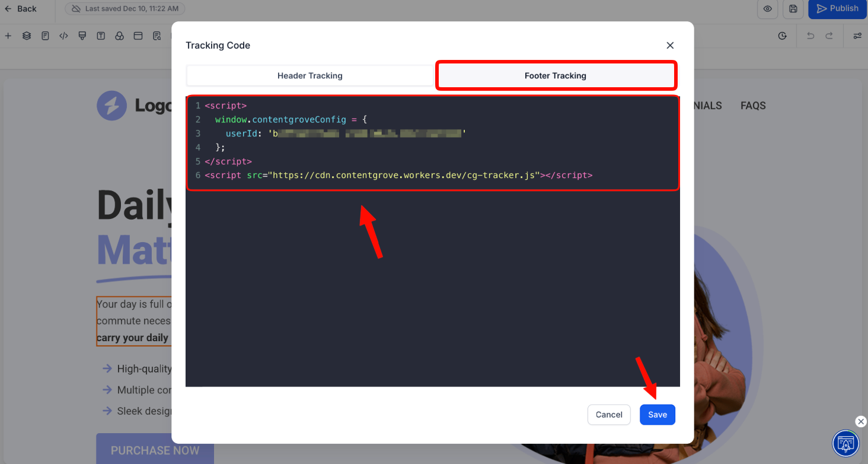868x464 pixels.
Task: Click the userId line in code editor
Action: pyautogui.click(x=346, y=134)
